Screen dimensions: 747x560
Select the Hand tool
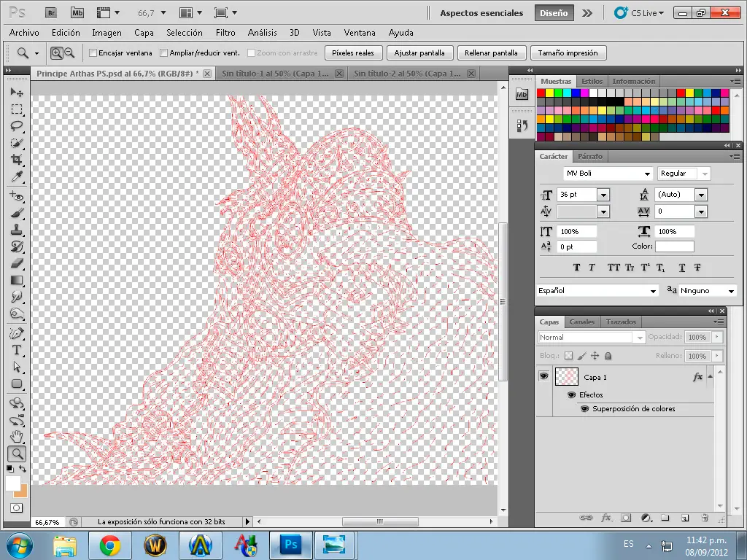click(17, 436)
